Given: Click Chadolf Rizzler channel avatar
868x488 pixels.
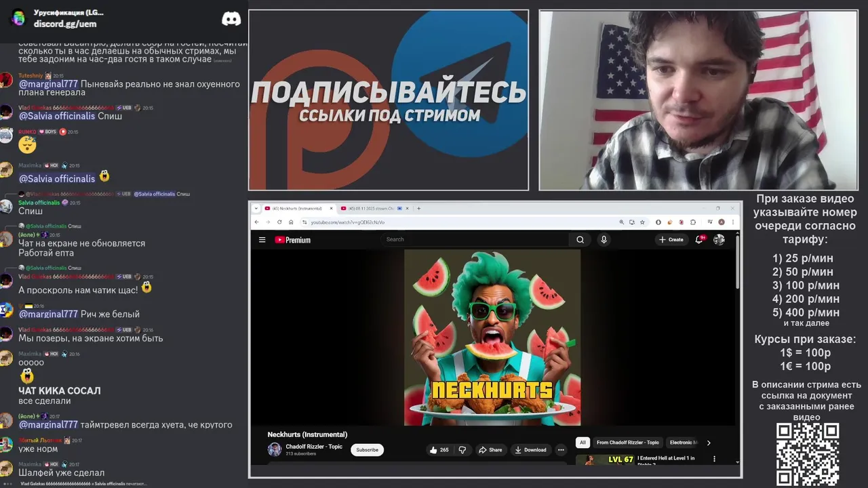Looking at the screenshot, I should click(275, 449).
